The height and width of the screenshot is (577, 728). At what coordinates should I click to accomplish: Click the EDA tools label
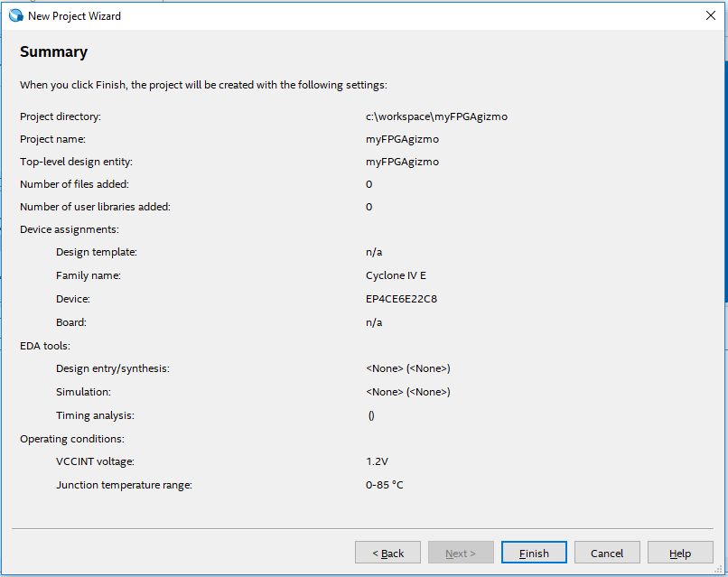tap(44, 346)
